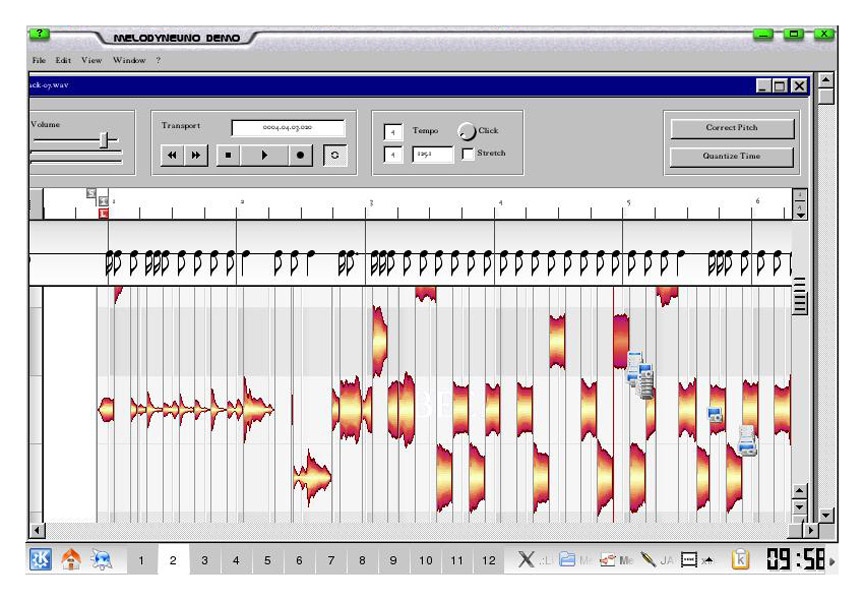The image size is (864, 600).
Task: Click outer window scroll up arrow
Action: (826, 80)
